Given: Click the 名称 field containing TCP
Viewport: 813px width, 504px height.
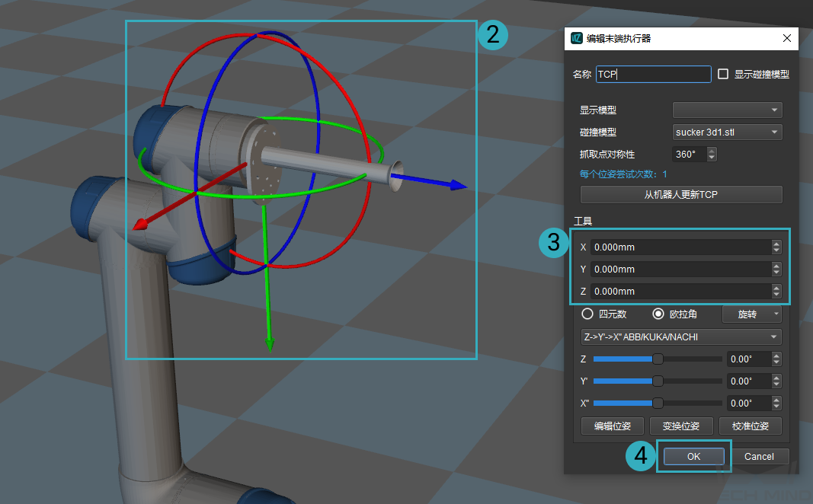Looking at the screenshot, I should coord(653,74).
